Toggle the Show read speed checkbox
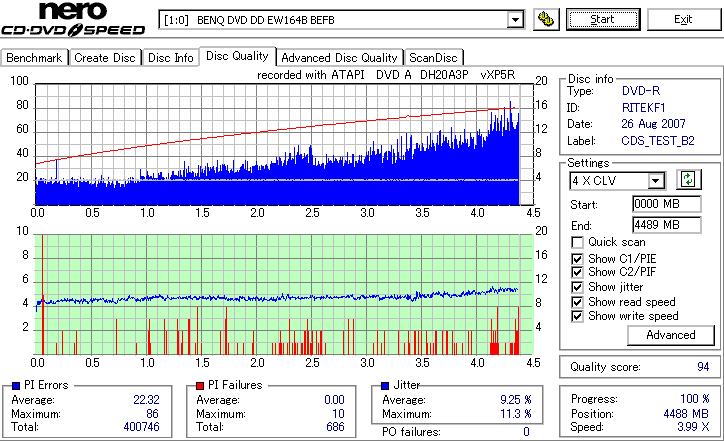 (577, 302)
